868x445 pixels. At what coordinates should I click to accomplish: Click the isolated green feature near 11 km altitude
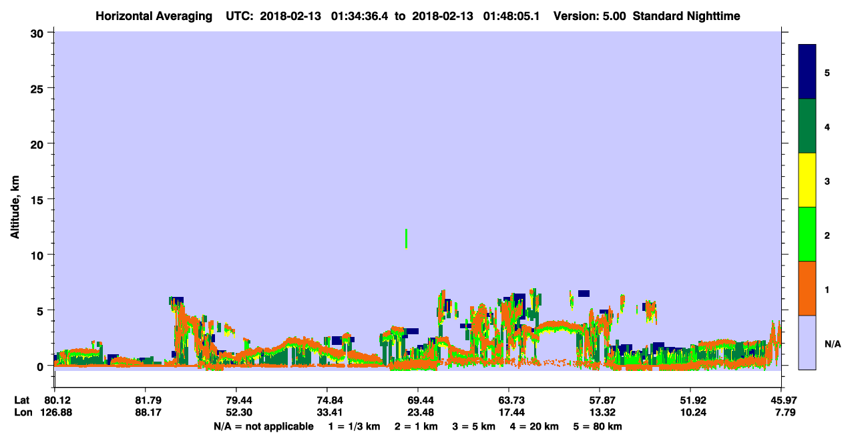(x=406, y=238)
